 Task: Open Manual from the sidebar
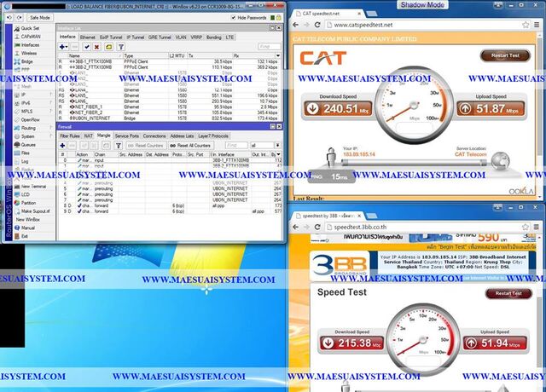(28, 228)
